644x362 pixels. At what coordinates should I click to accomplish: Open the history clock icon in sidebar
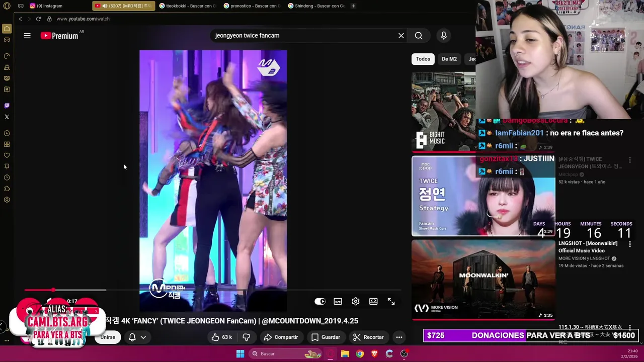[7, 177]
